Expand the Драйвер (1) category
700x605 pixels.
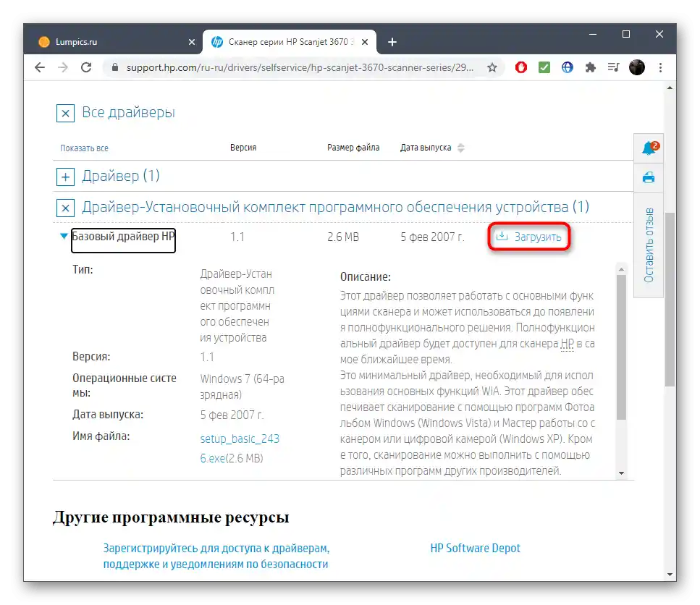click(x=65, y=177)
